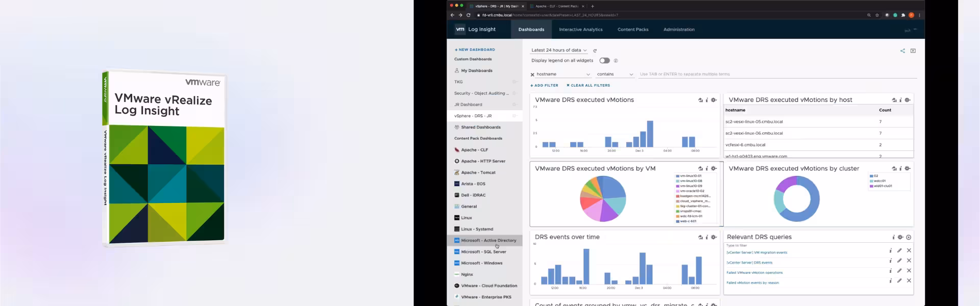Click the filter terms input field
The width and height of the screenshot is (980, 306).
click(x=778, y=74)
